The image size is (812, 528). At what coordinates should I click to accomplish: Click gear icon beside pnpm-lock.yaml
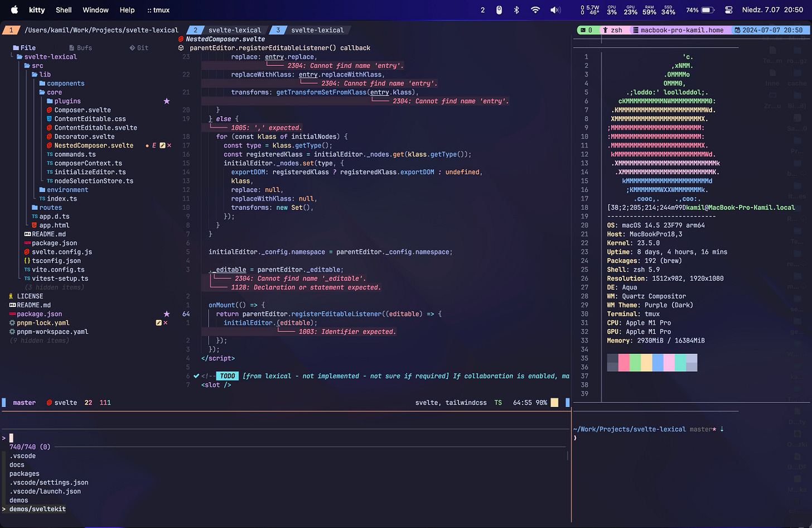click(12, 323)
